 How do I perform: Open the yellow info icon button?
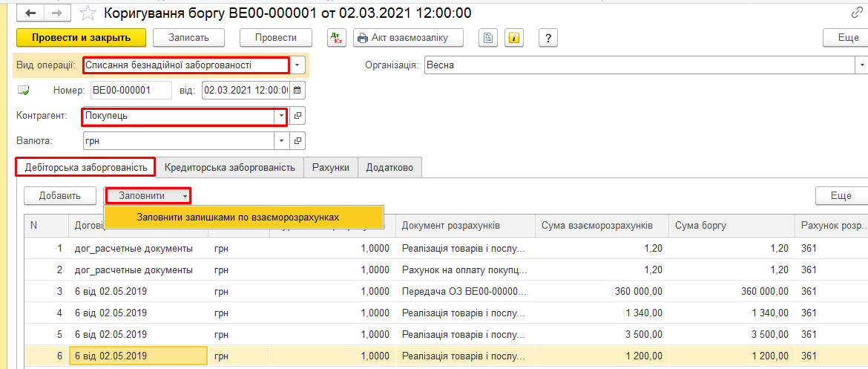click(515, 38)
